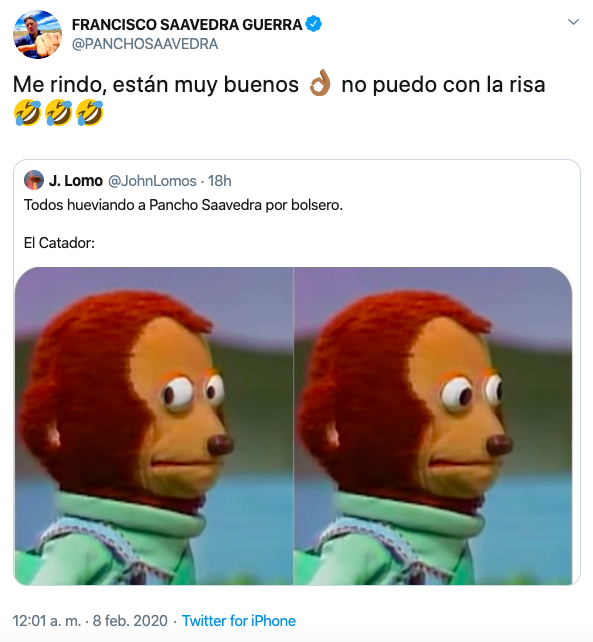
Task: Open the 18h quoted tweet timestamp
Action: [x=220, y=181]
